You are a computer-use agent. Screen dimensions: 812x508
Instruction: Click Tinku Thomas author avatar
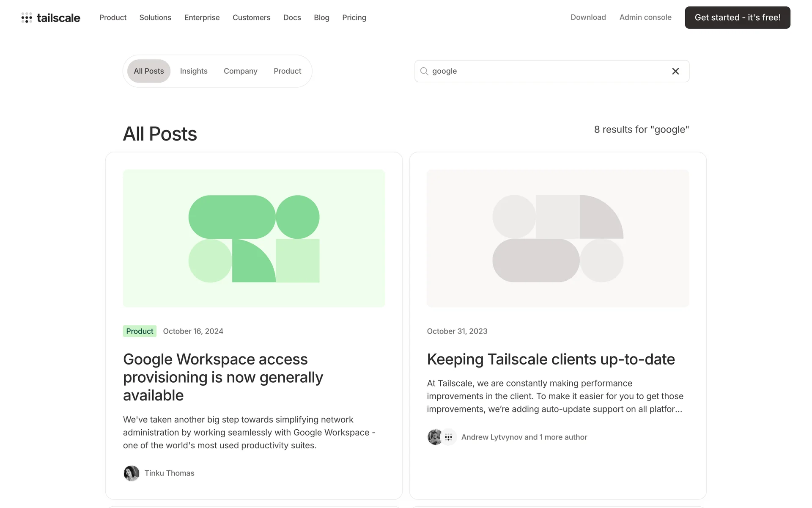(x=132, y=473)
